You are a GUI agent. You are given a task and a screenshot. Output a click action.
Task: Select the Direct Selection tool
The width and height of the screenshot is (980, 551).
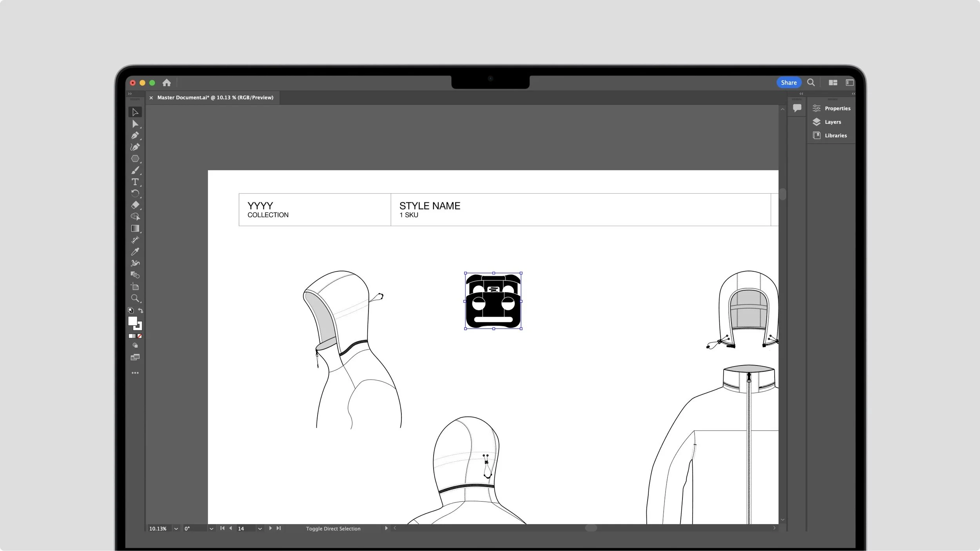135,124
